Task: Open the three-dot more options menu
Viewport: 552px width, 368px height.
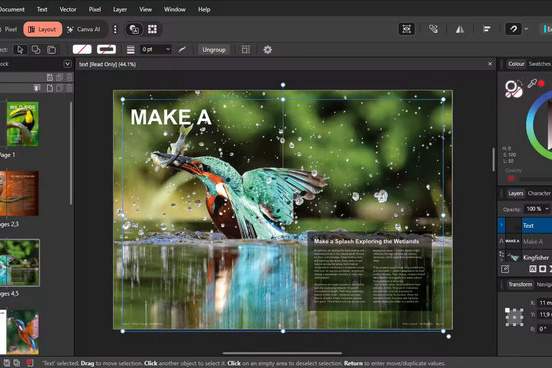Action: (115, 29)
